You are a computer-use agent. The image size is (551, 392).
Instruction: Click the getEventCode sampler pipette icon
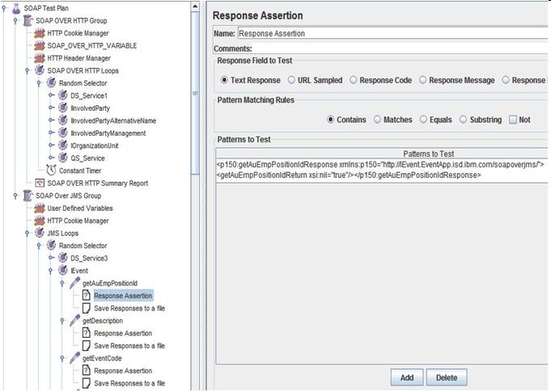75,357
